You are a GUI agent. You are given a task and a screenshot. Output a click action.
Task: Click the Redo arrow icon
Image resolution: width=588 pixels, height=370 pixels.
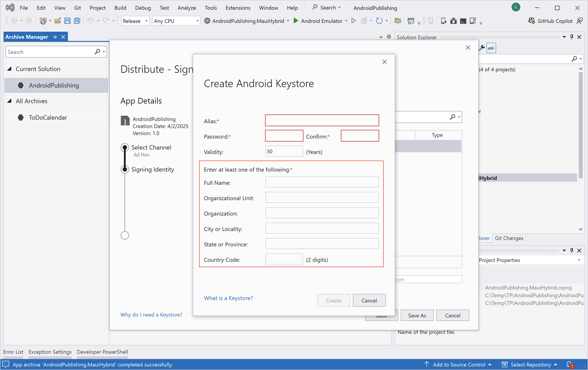(105, 21)
